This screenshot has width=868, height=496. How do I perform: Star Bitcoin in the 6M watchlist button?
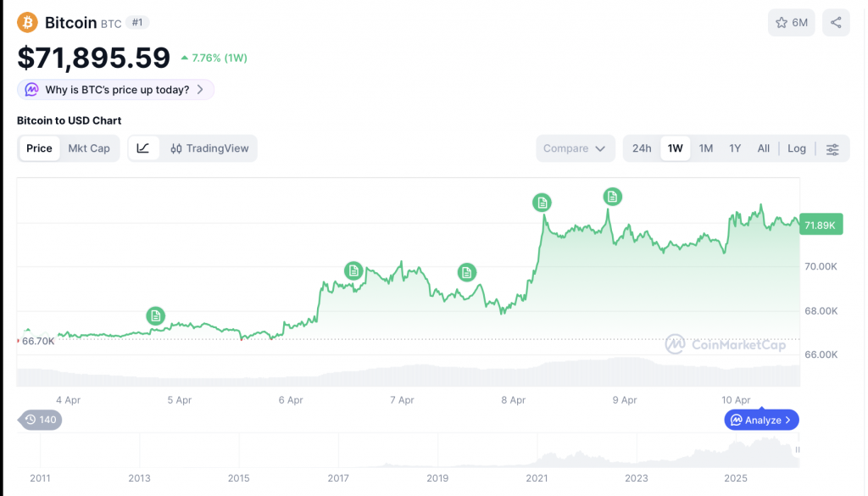tap(791, 22)
